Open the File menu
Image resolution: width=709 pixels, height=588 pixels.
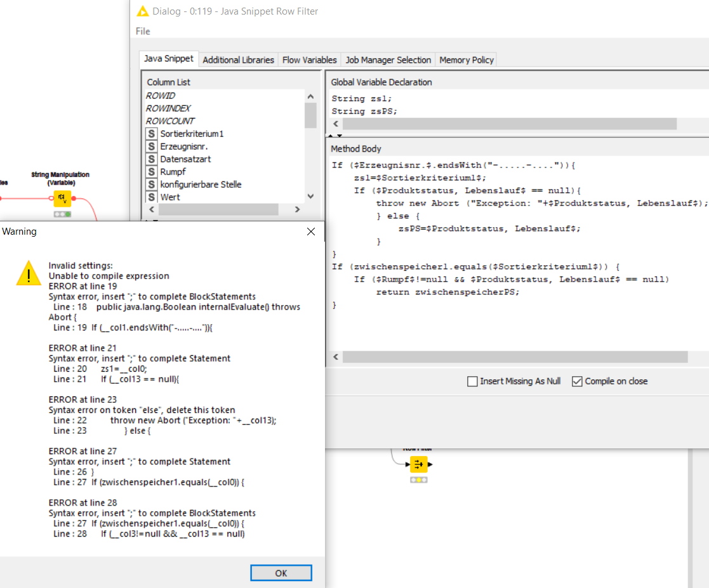[x=143, y=31]
